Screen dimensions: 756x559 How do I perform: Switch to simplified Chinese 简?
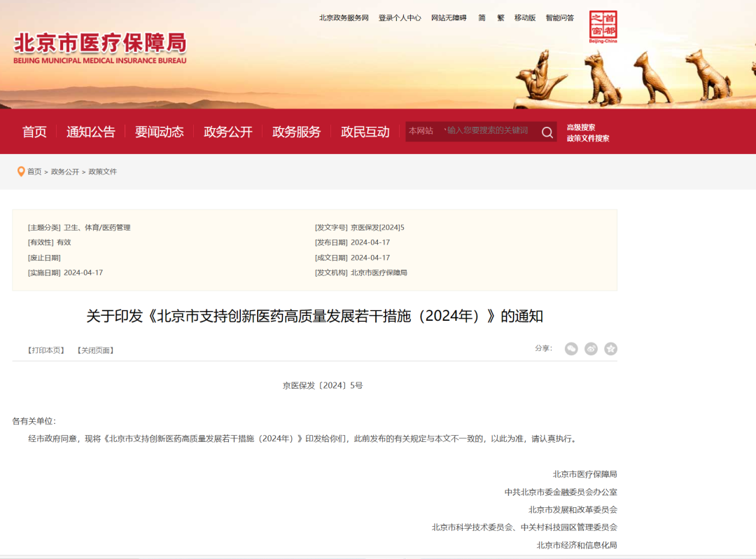coord(482,18)
